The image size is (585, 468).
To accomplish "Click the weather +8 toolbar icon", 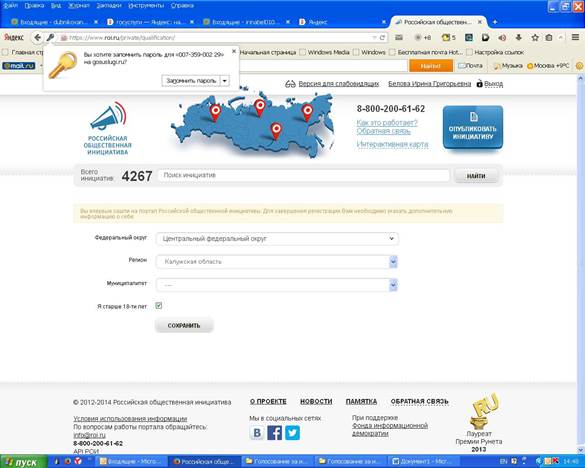I will point(423,37).
